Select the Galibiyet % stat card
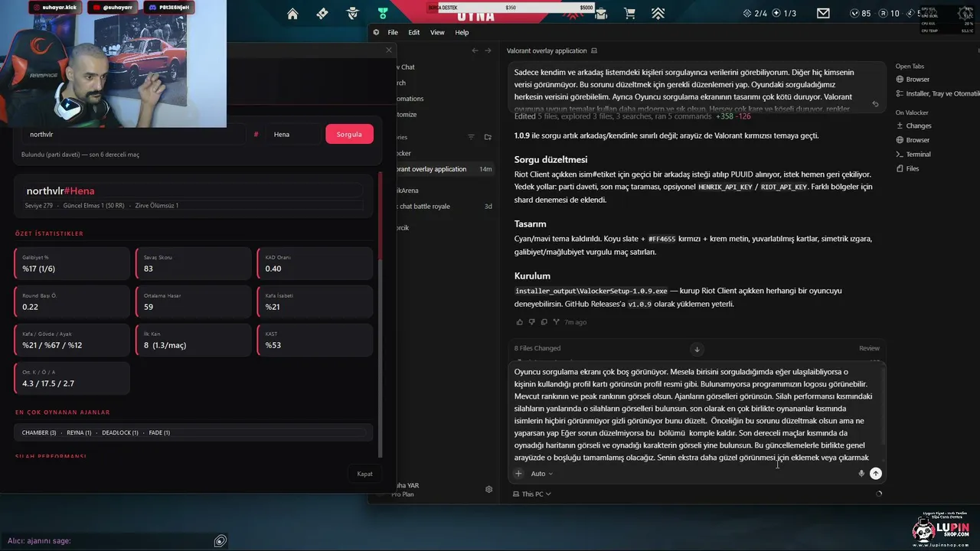Image resolution: width=980 pixels, height=551 pixels. 72,263
